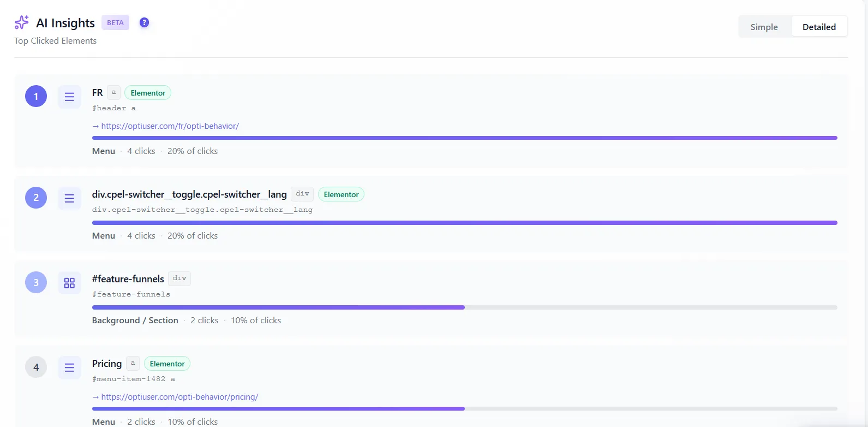Select rank badge number 2
Viewport: 868px width, 427px height.
[36, 198]
